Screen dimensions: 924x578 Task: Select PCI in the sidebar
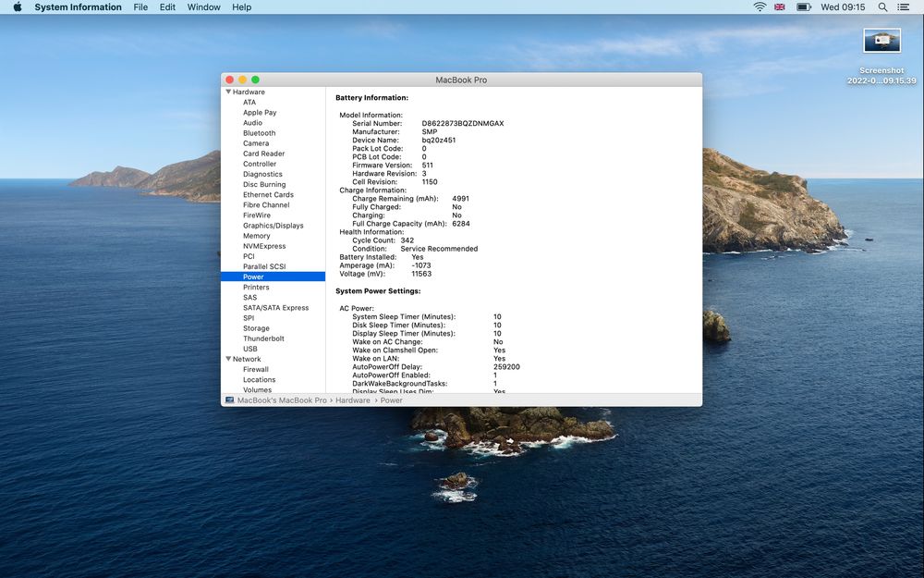click(x=249, y=256)
